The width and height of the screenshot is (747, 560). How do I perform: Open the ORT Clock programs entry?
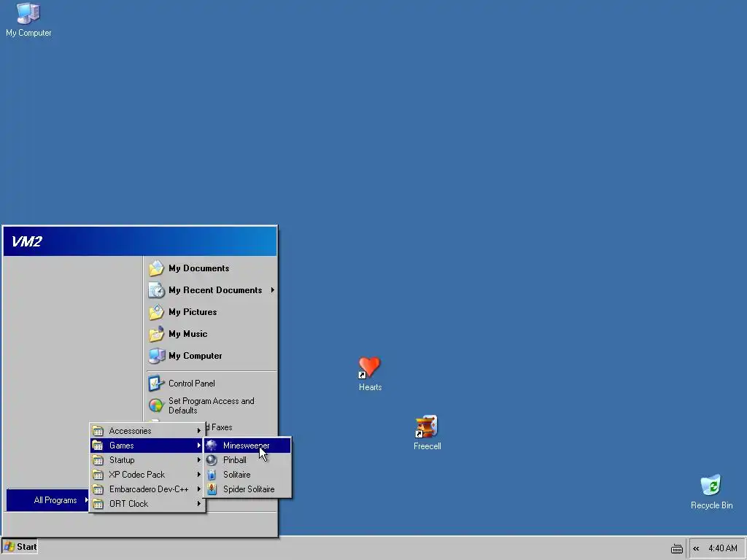[147, 504]
